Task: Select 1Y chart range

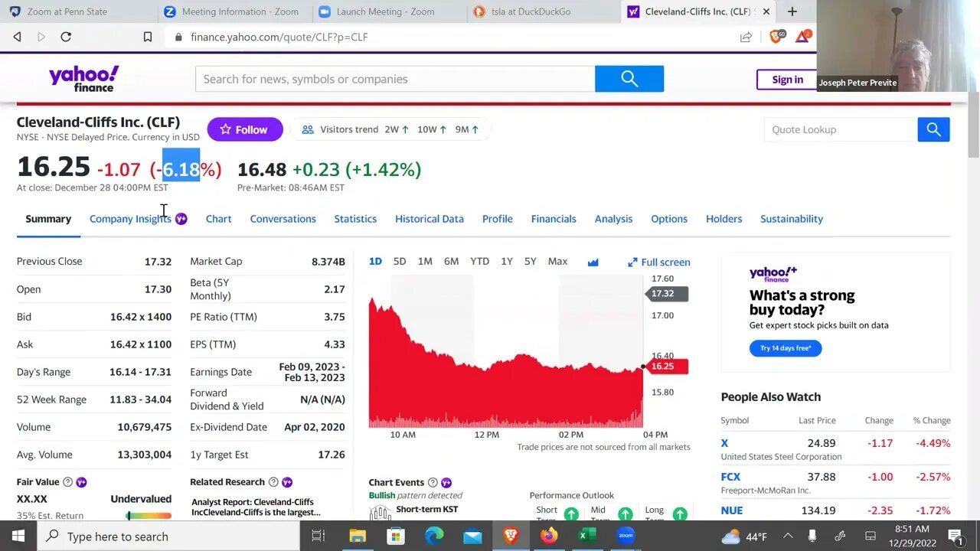Action: point(507,262)
